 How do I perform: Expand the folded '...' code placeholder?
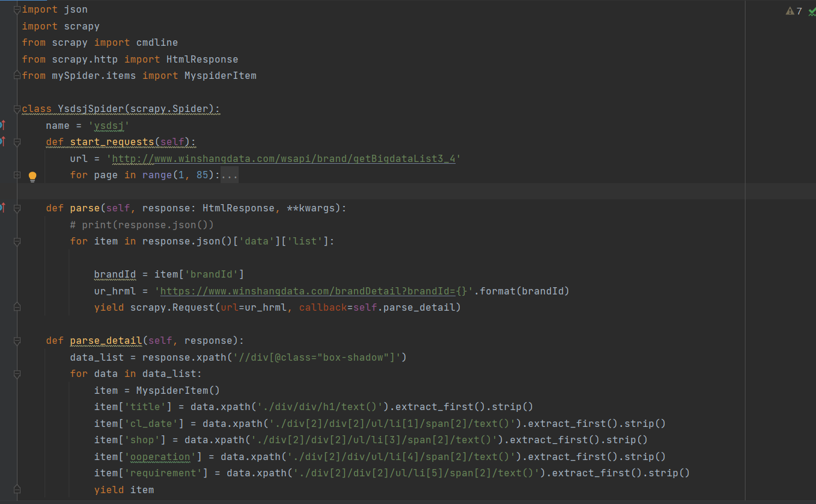pyautogui.click(x=230, y=175)
